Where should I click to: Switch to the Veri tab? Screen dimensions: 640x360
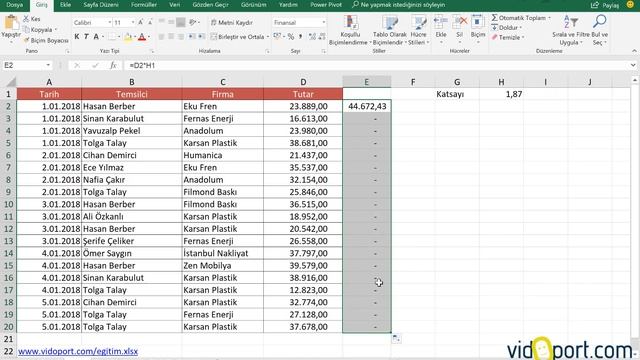[174, 5]
